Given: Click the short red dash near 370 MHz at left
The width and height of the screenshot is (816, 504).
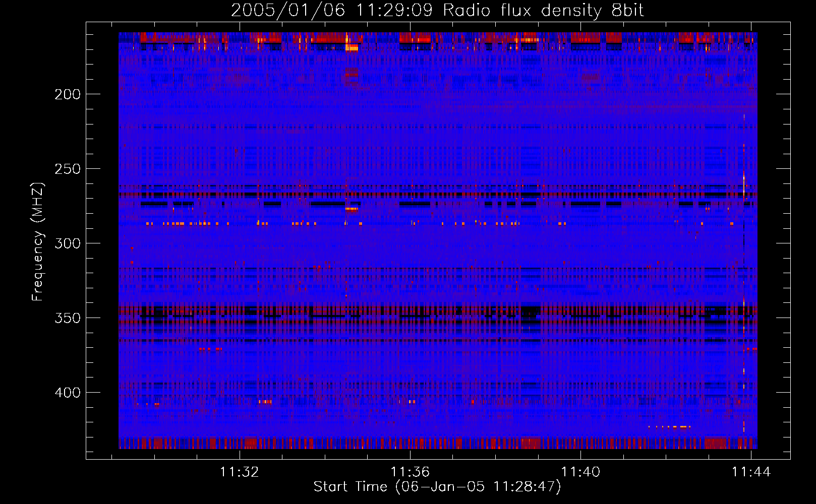Looking at the screenshot, I should 210,348.
